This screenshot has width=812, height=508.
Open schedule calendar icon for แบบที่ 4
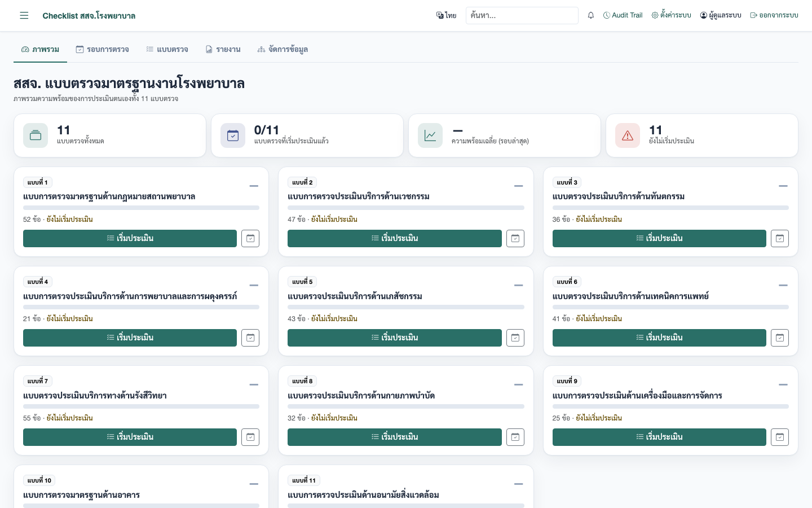250,338
